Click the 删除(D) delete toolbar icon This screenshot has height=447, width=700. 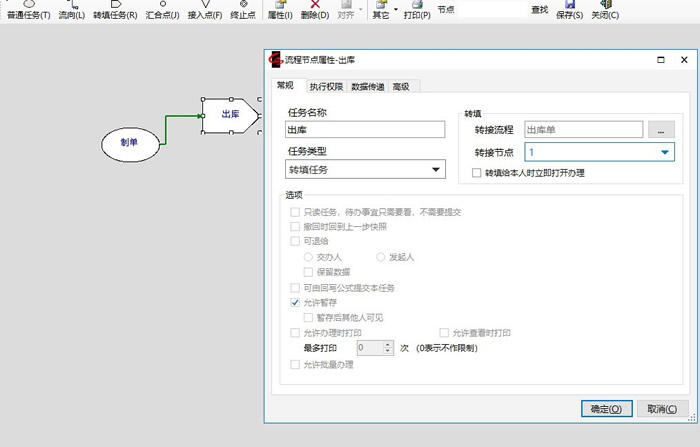315,11
